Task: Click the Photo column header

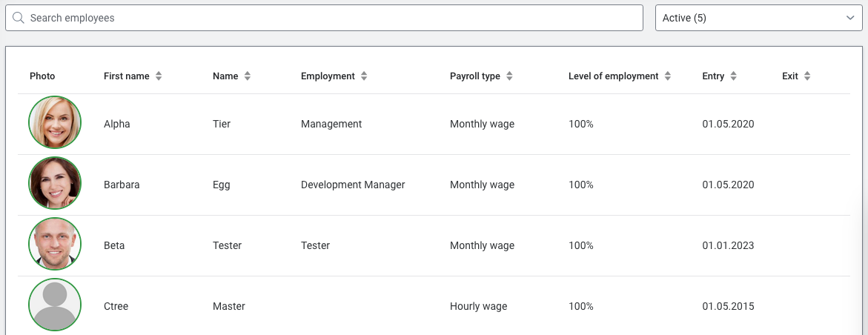Action: [42, 76]
